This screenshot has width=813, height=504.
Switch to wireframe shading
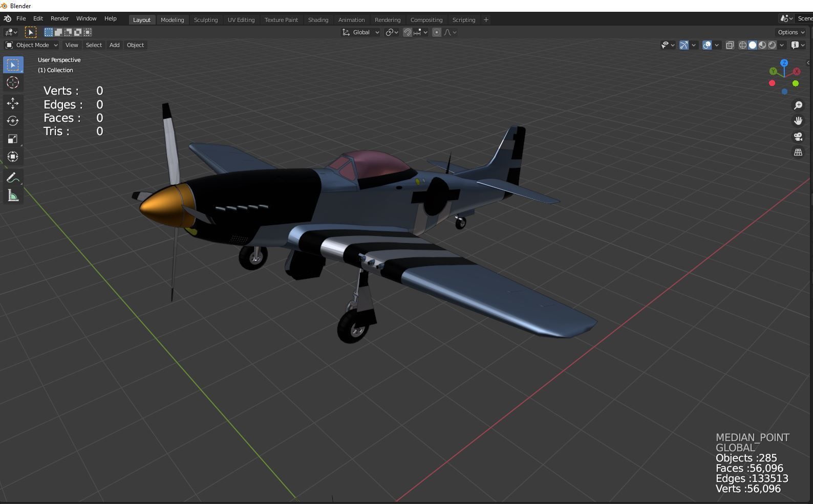tap(743, 45)
